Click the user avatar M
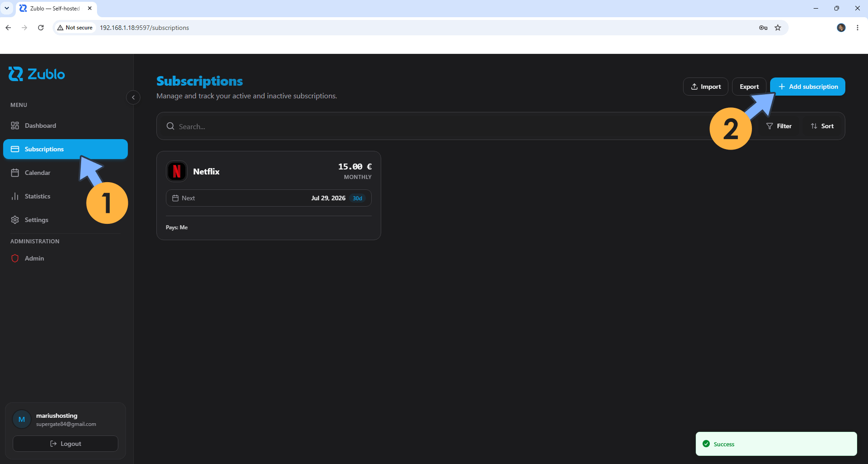The image size is (868, 464). pos(22,419)
